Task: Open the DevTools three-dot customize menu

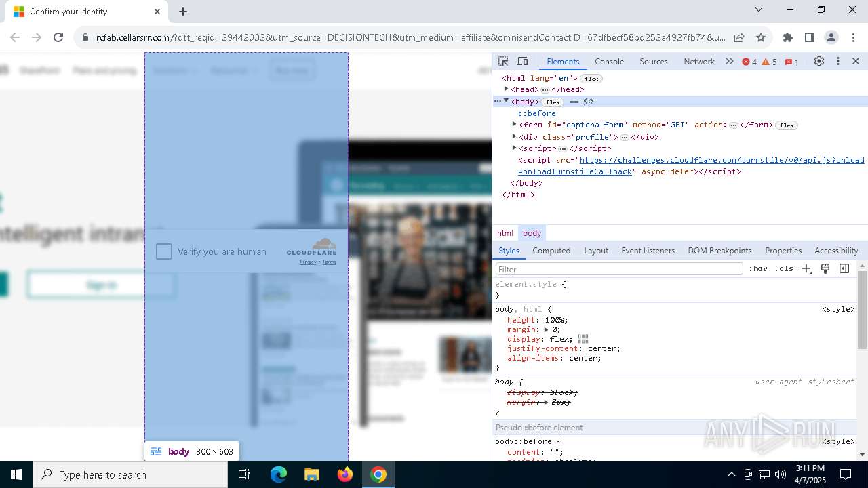Action: point(838,61)
